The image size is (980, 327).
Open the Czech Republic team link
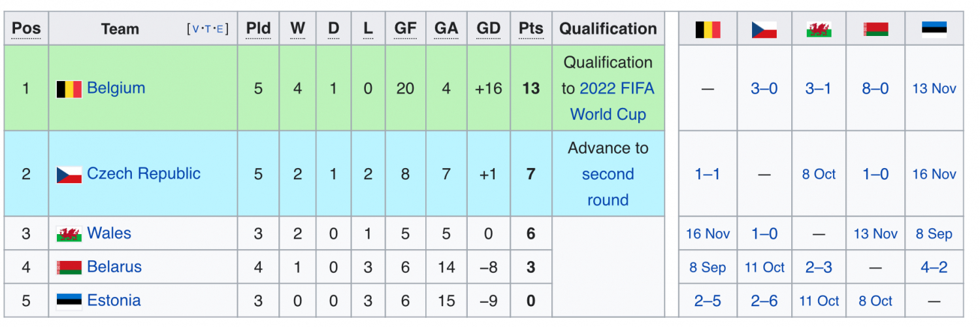(143, 174)
